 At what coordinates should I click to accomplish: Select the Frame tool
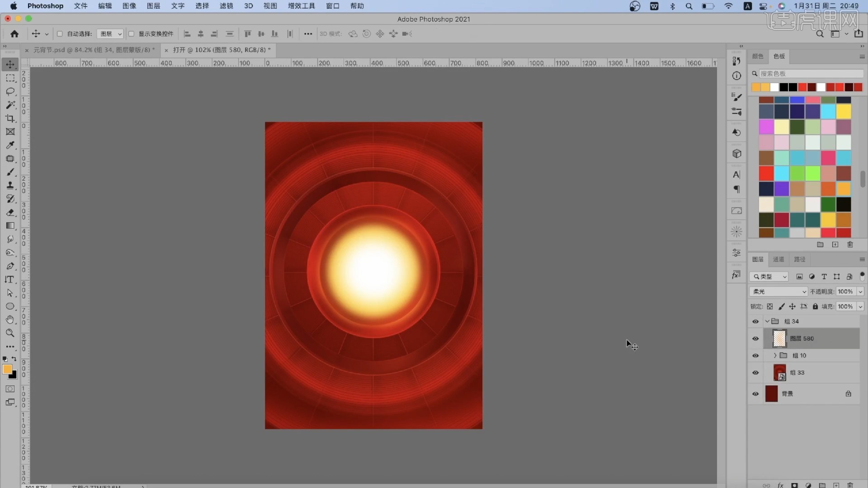point(10,132)
